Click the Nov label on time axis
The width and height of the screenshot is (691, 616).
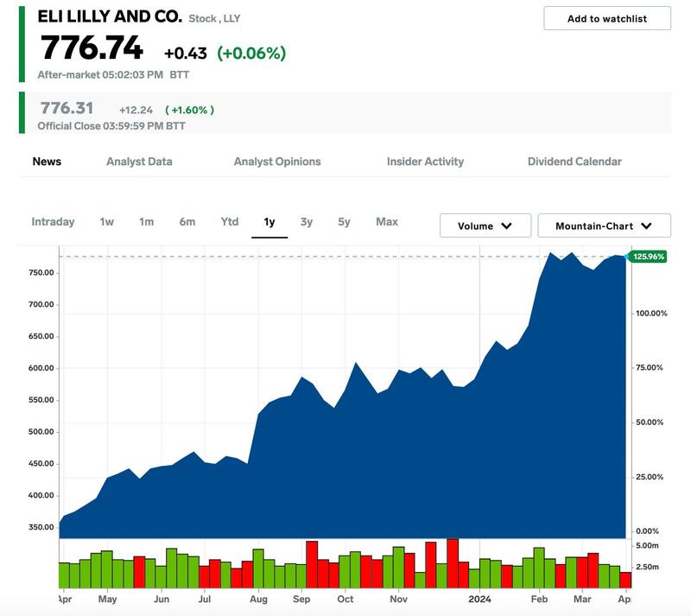coord(398,600)
